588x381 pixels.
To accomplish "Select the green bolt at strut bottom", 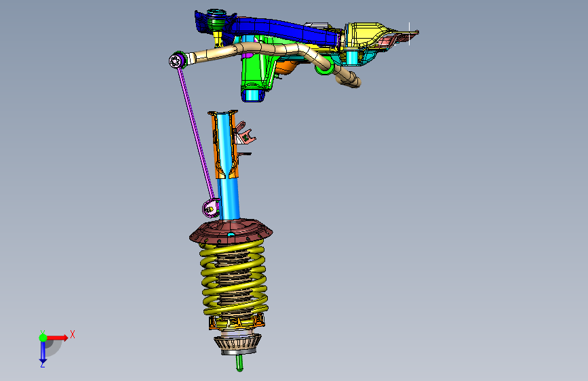I will [x=239, y=363].
